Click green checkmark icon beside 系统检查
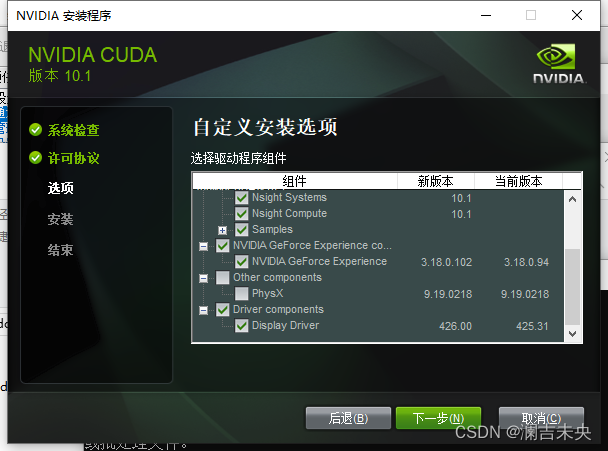Screen dimensions: 608x451 (35, 130)
